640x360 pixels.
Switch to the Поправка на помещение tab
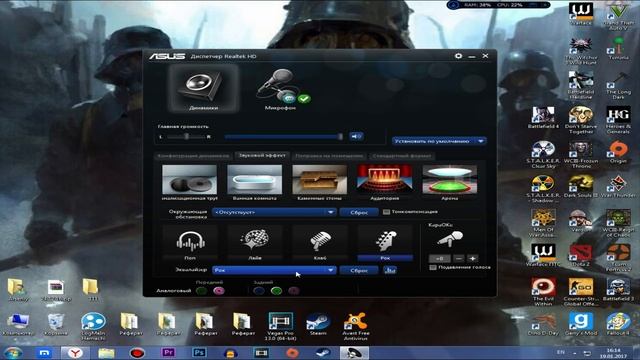pos(329,156)
